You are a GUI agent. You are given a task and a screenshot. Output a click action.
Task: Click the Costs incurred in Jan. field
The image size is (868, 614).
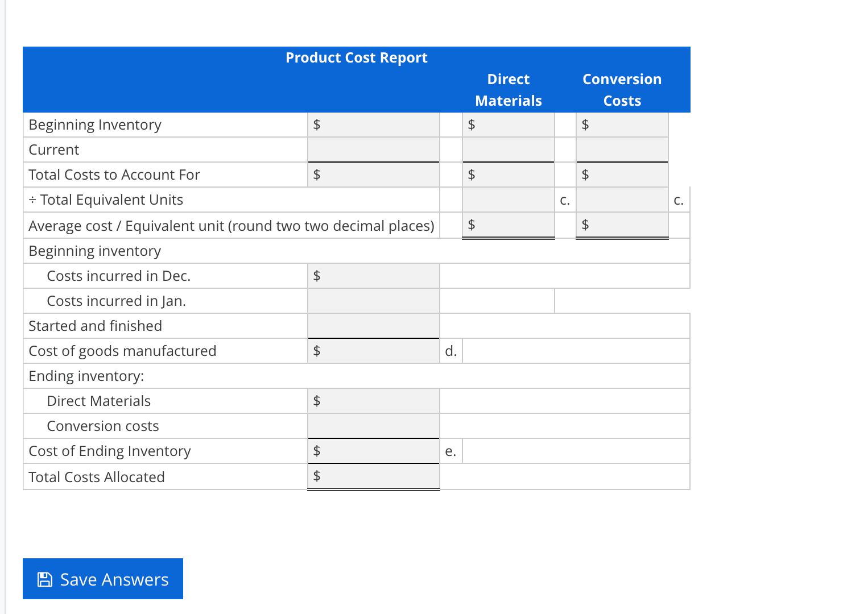374,301
